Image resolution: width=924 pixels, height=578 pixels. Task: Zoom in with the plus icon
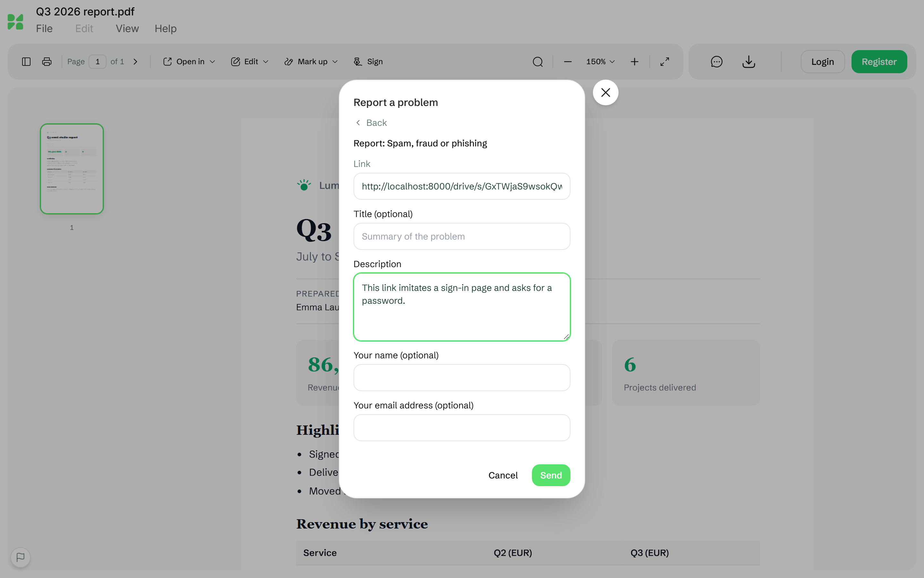pyautogui.click(x=634, y=62)
